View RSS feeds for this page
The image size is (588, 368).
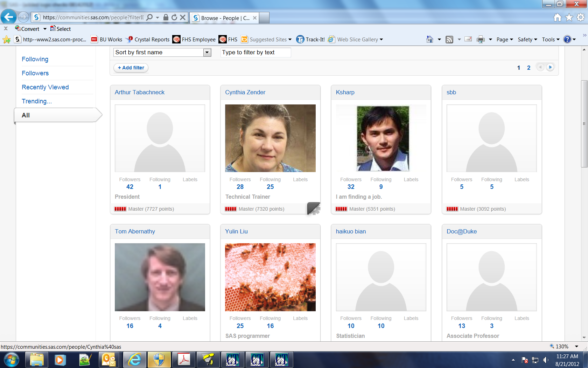click(449, 39)
